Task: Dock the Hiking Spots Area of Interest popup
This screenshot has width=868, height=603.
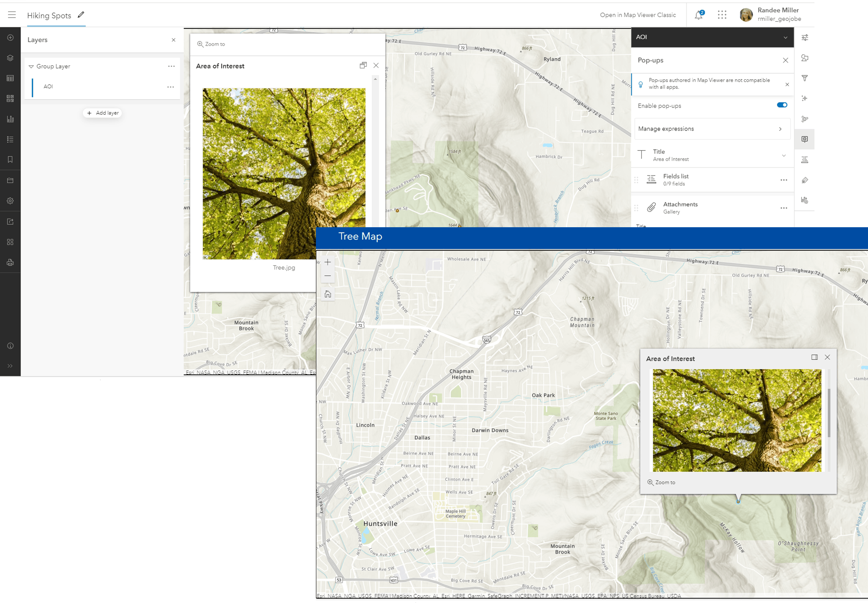Action: click(x=363, y=65)
